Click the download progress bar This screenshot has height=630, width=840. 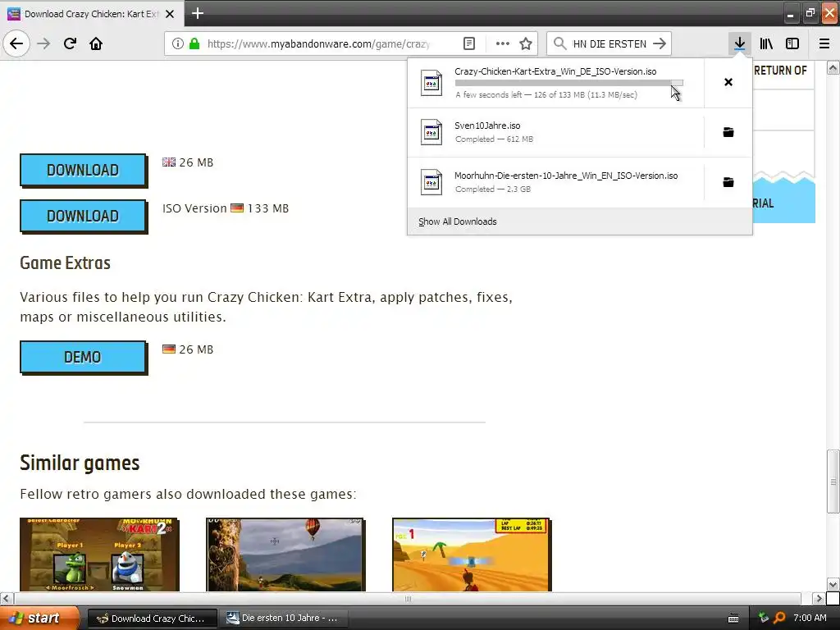[569, 83]
